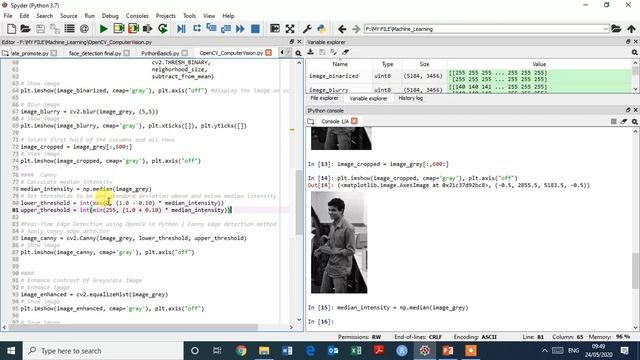Stop debugging blue square icon
Image resolution: width=640 pixels, height=360 pixels.
tap(255, 29)
